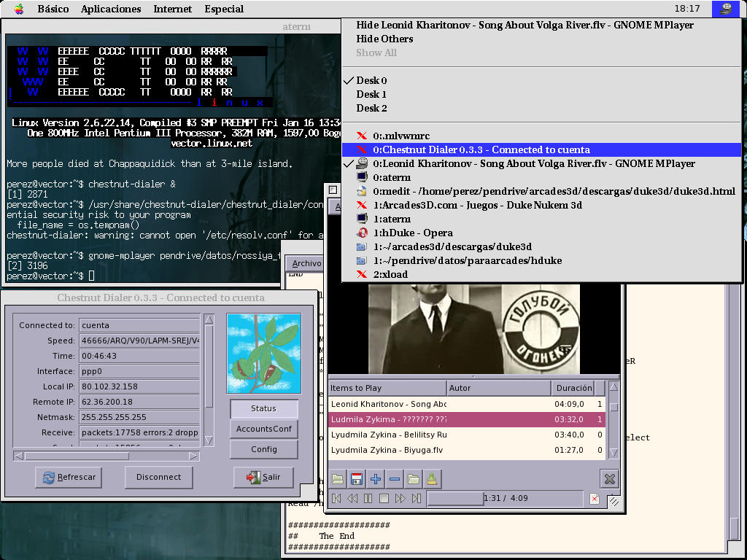Close the playlist pane using X button
The image size is (747, 560).
609,478
